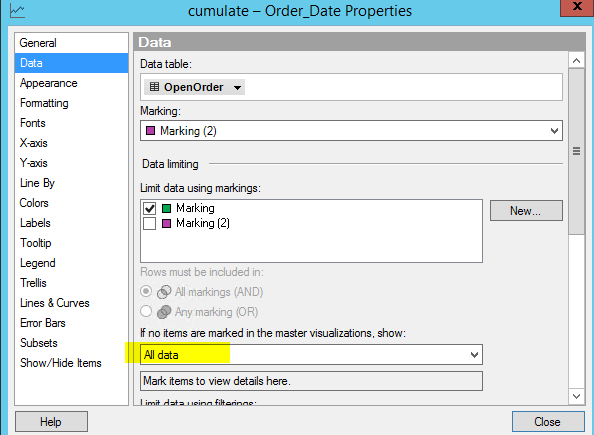Screen dimensions: 594x435
Task: Select the Show/Hide Items page
Action: (x=61, y=363)
